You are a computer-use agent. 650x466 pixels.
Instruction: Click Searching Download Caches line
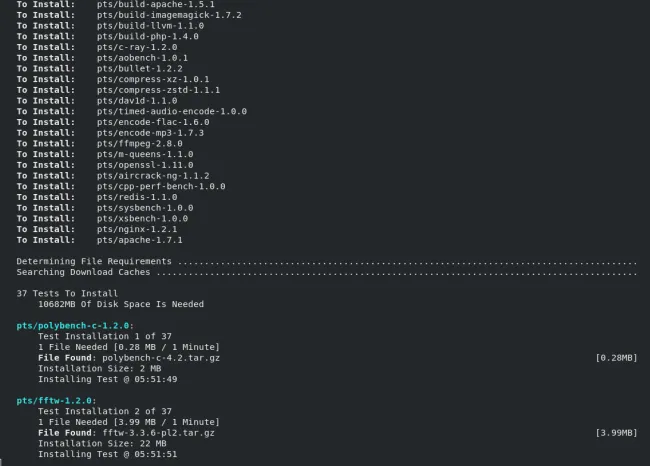click(327, 272)
